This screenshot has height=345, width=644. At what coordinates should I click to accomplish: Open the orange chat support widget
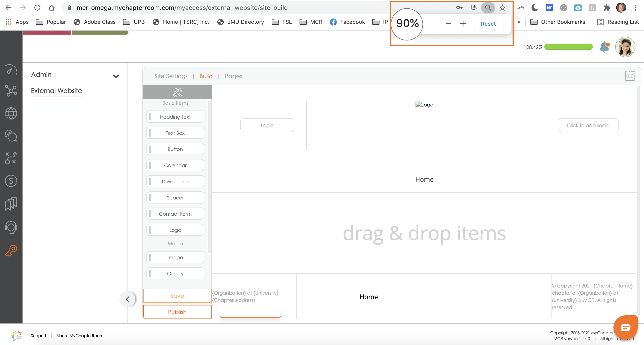626,327
